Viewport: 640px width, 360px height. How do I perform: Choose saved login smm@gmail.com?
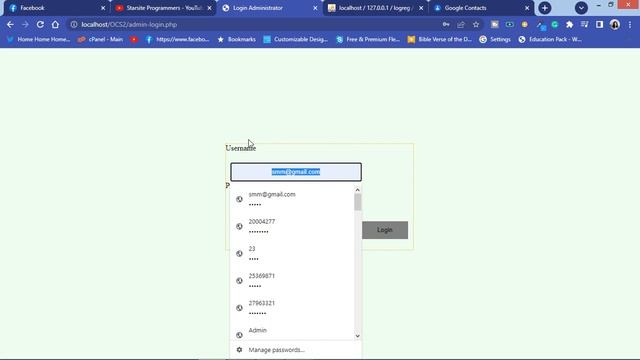(292, 199)
